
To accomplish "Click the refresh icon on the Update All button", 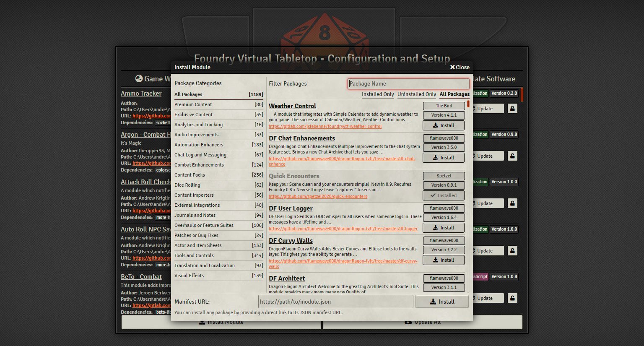I will tap(408, 322).
